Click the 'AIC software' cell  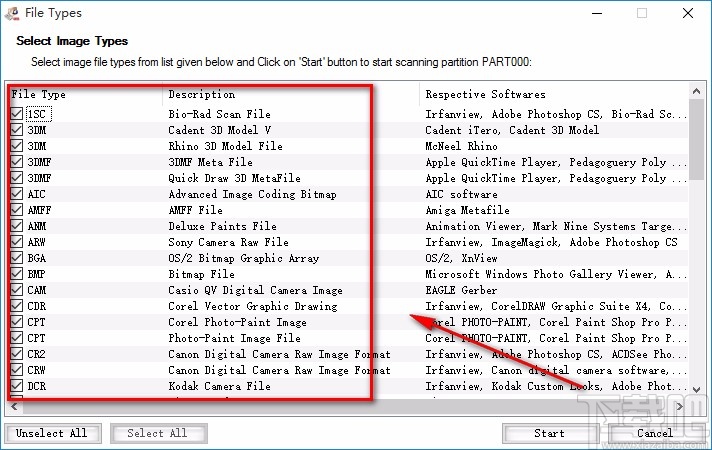[461, 194]
